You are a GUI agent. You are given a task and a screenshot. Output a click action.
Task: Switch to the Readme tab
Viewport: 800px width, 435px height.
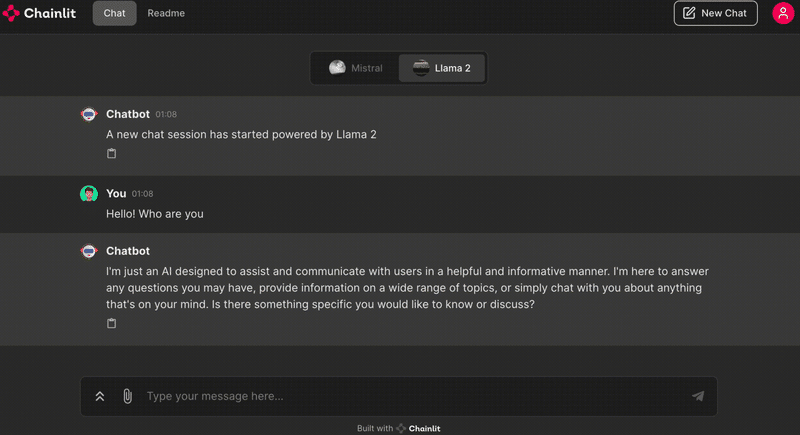(166, 13)
